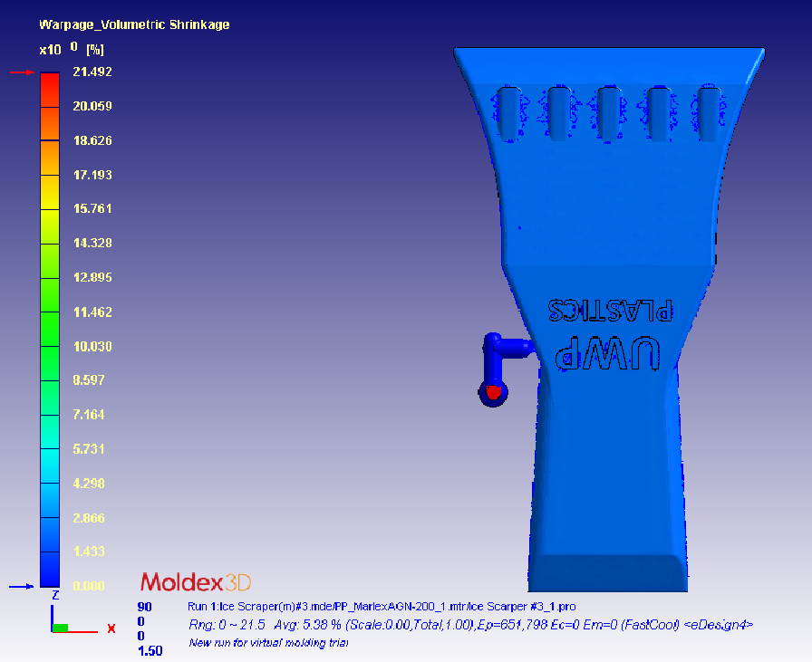Click the blue minimum arrow marker on legend
The height and width of the screenshot is (662, 812).
(21, 587)
